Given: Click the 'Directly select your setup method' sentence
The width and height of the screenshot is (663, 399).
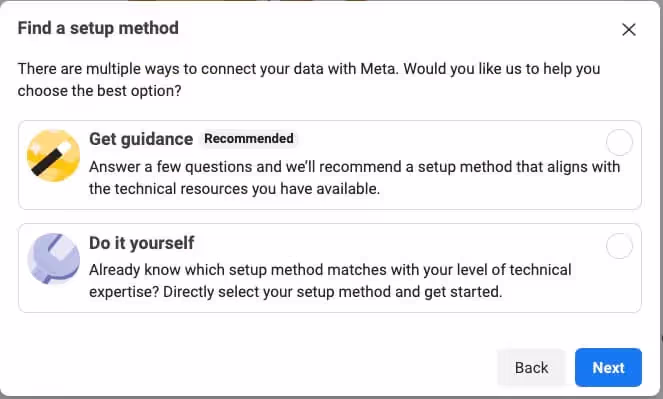Looking at the screenshot, I should pos(333,292).
